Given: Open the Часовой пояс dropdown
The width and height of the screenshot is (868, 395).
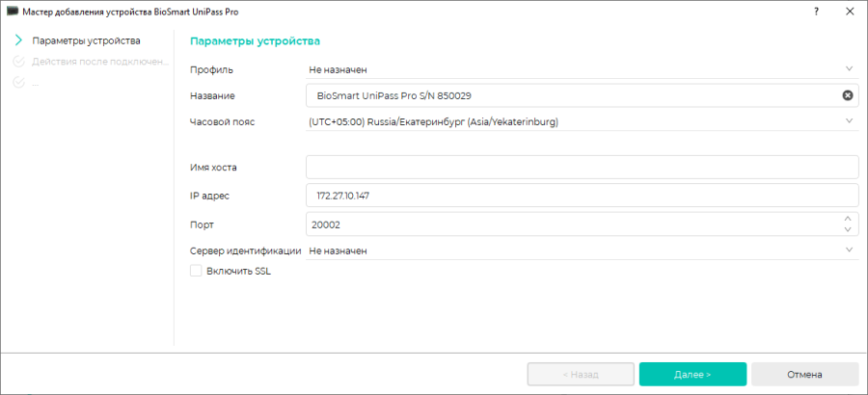Looking at the screenshot, I should click(582, 121).
